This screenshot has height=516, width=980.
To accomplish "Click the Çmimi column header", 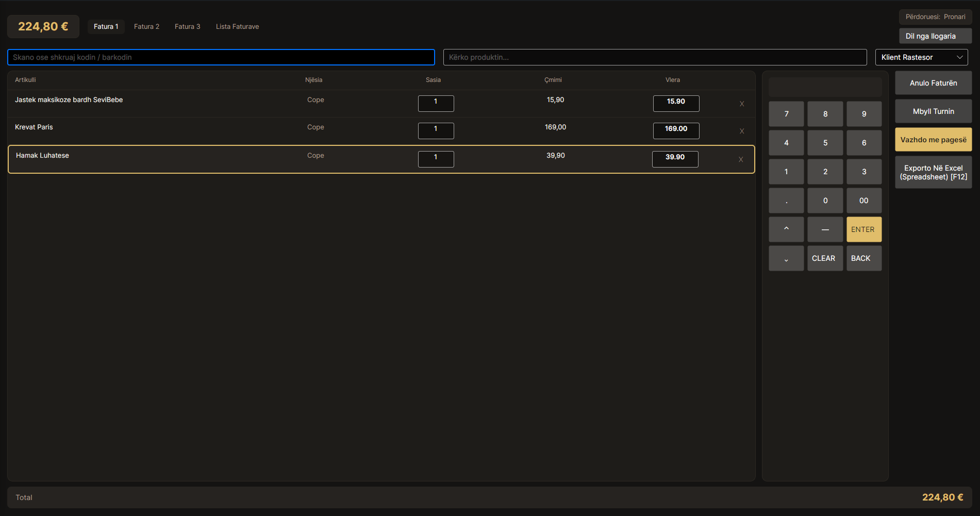I will click(553, 80).
